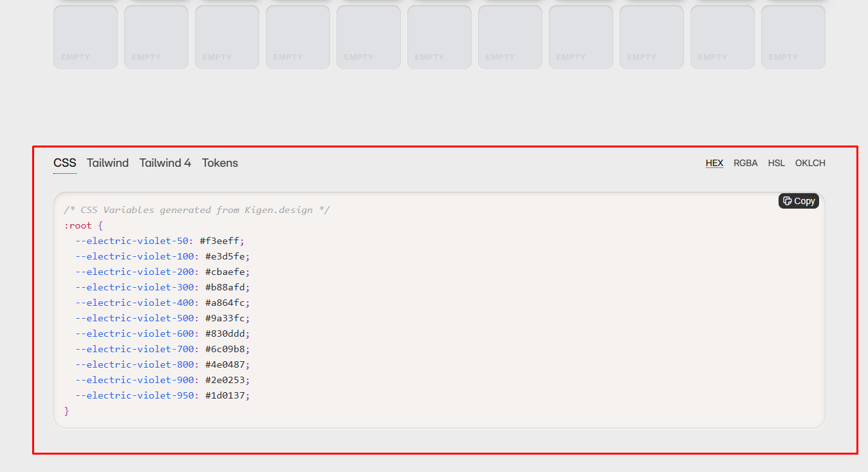Viewport: 868px width, 472px height.
Task: Click the #9a33fc hex value
Action: 225,318
